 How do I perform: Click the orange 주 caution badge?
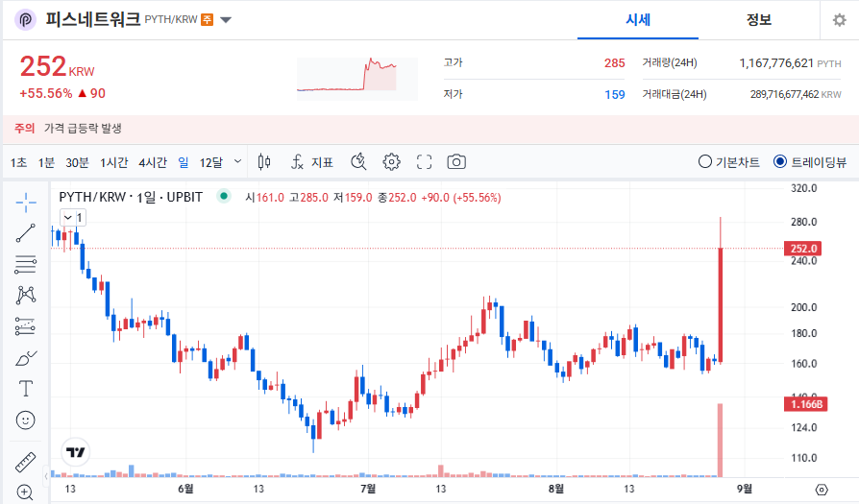click(208, 20)
